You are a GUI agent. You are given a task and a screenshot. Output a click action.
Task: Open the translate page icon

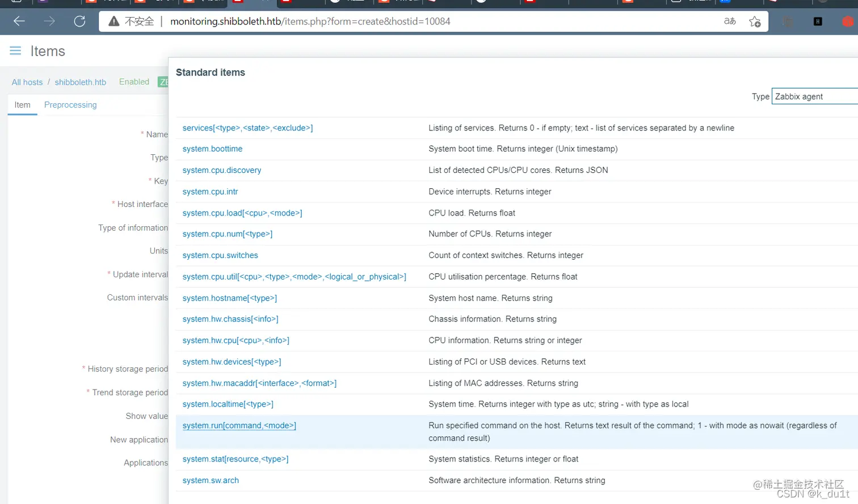[x=730, y=21]
